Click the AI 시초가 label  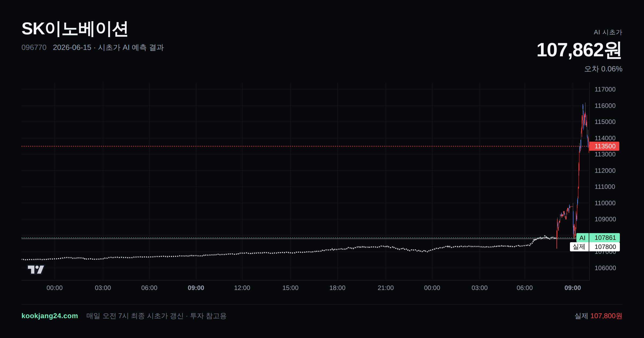coord(608,32)
